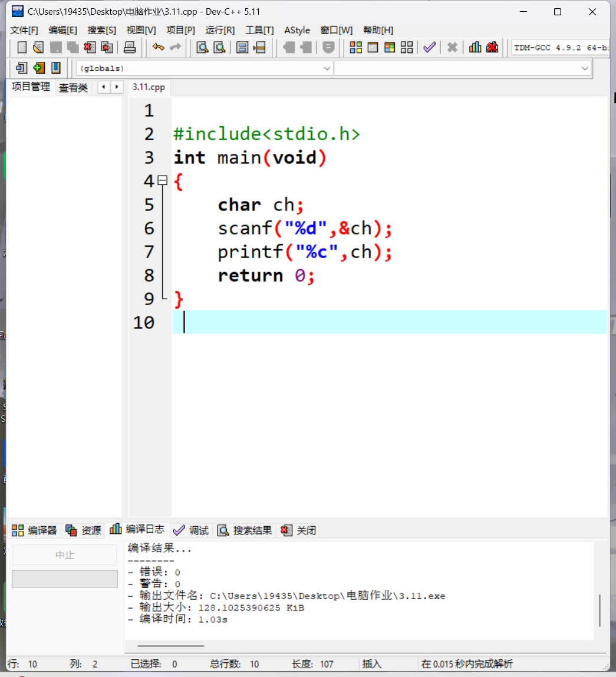Viewport: 616px width, 677px height.
Task: Select the 编译日志 bottom tab
Action: click(137, 529)
